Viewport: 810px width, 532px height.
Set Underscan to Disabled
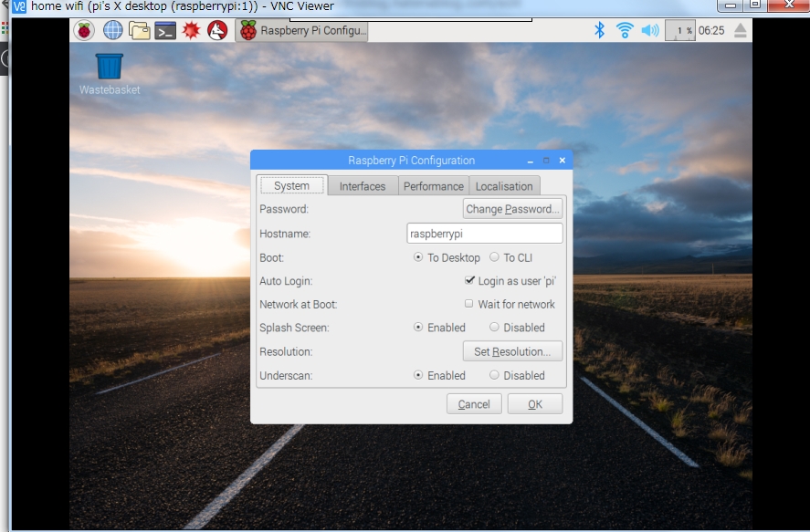point(517,375)
